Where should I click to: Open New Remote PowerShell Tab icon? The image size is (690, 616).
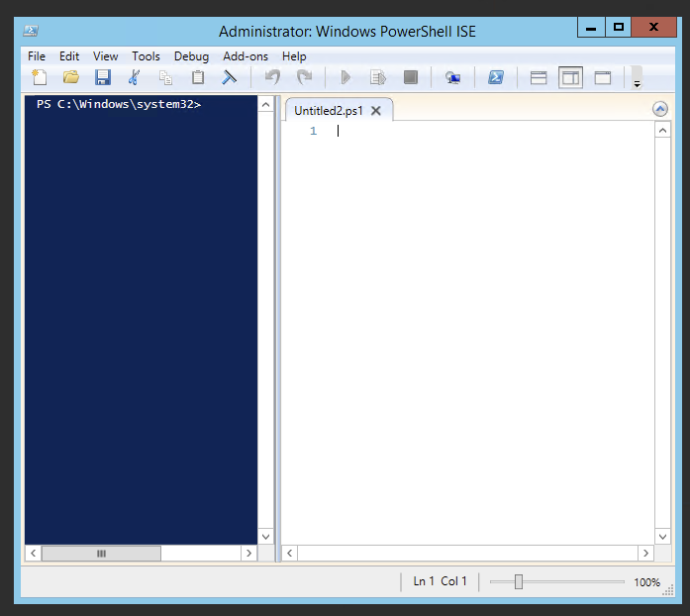coord(452,77)
